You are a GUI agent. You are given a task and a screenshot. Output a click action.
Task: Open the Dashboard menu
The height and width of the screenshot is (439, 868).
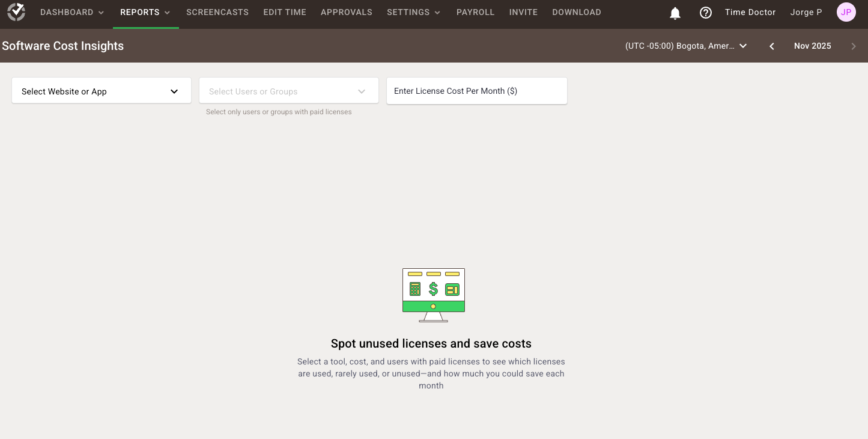point(72,12)
